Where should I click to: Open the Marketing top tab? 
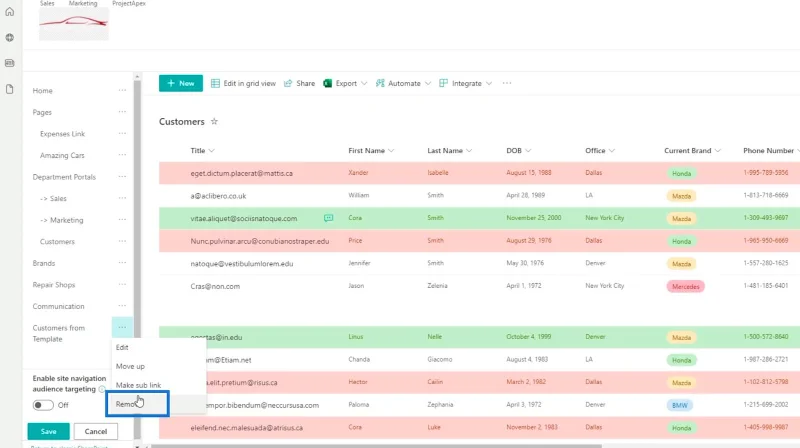tap(83, 3)
